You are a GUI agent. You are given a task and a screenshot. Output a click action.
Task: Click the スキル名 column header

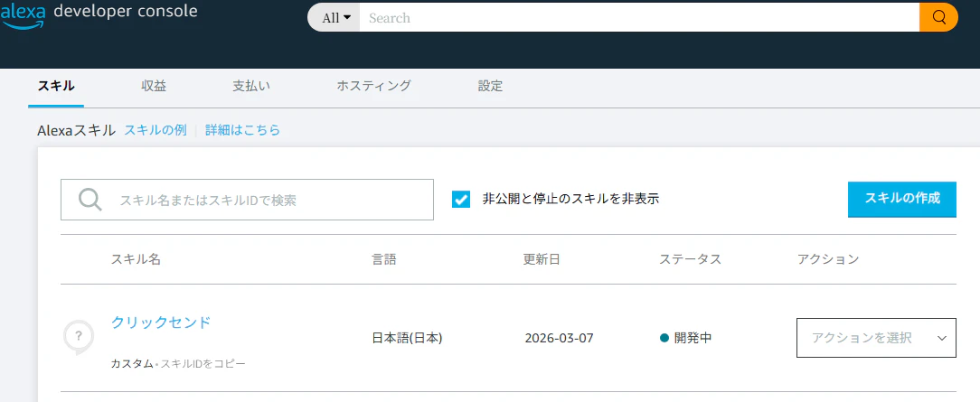point(137,259)
